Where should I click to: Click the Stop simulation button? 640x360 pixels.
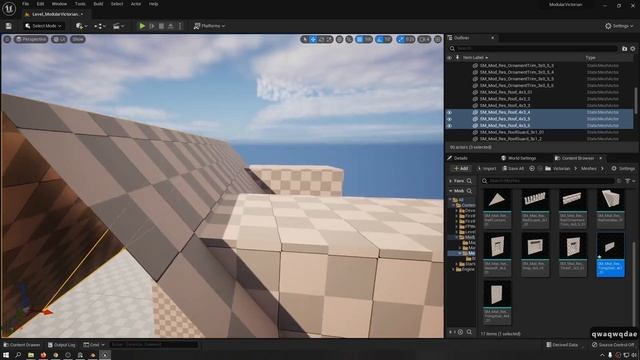[161, 26]
